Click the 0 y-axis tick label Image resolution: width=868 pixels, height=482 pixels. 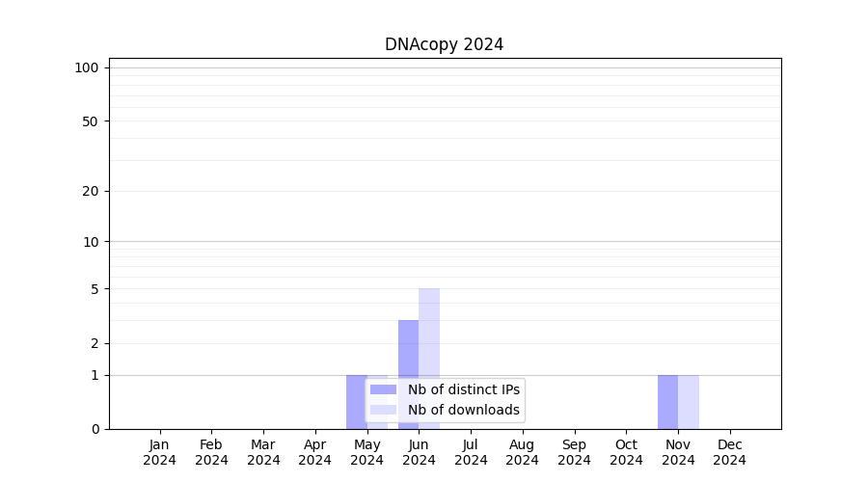[x=95, y=429]
